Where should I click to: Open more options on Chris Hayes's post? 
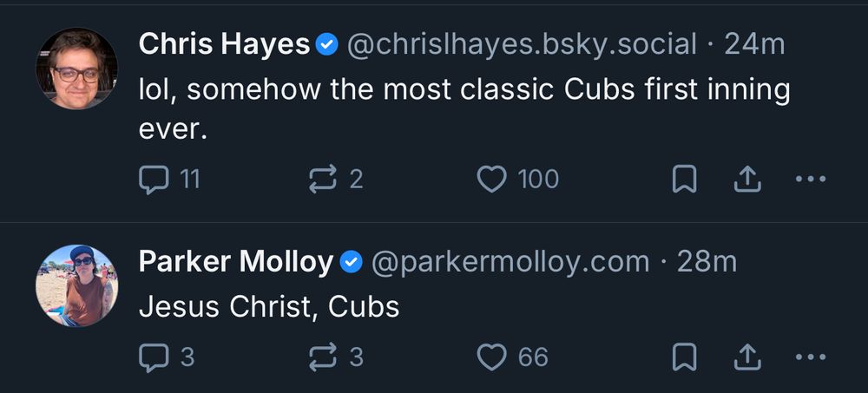click(x=811, y=179)
